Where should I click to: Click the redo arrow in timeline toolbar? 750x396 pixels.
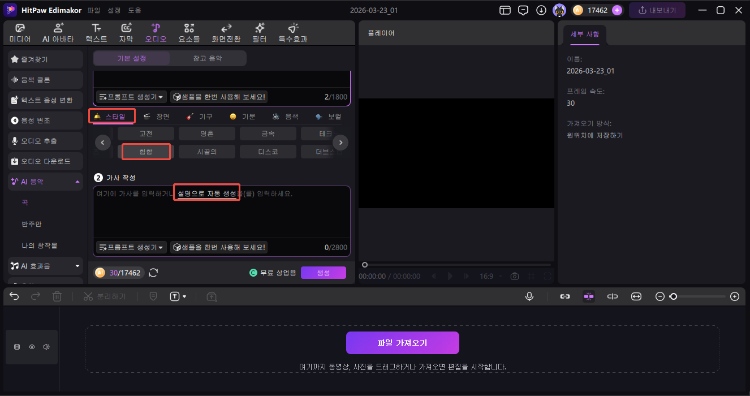point(35,297)
